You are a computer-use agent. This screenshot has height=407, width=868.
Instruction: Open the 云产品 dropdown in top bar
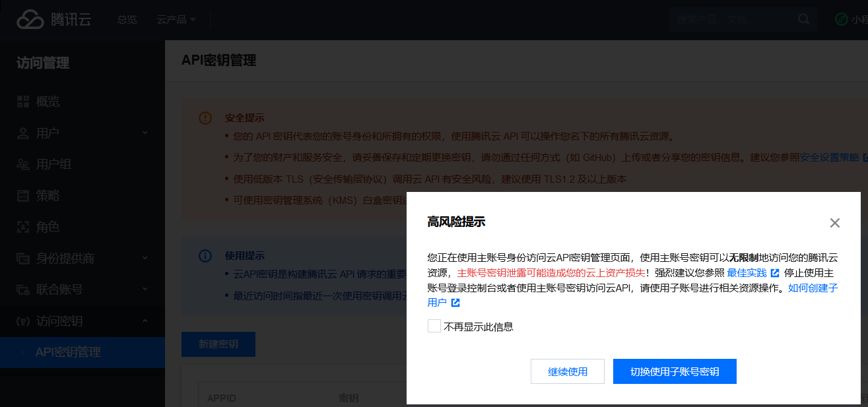tap(176, 20)
